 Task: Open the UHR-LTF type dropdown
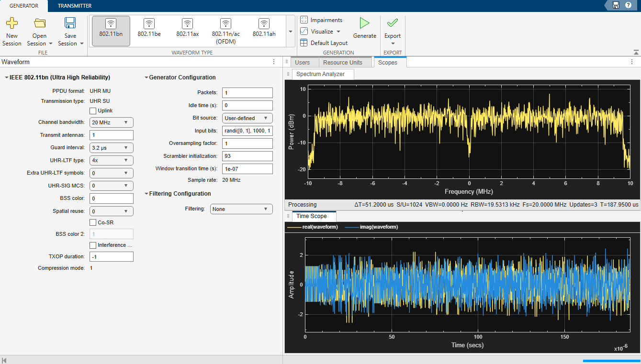112,160
